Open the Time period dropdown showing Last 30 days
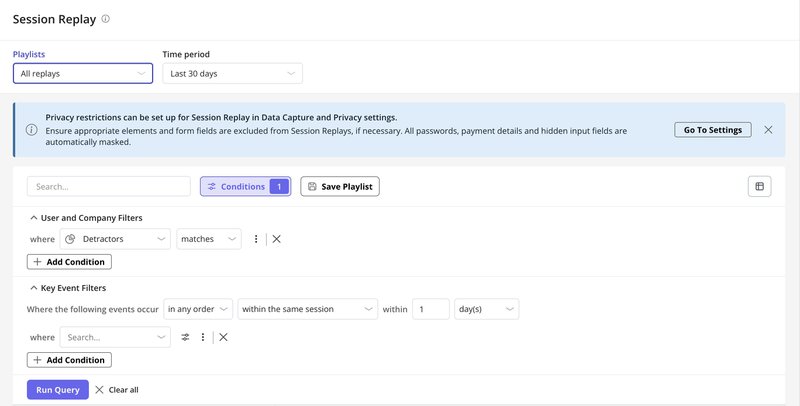Screen dimensions: 800x406 (x=233, y=73)
